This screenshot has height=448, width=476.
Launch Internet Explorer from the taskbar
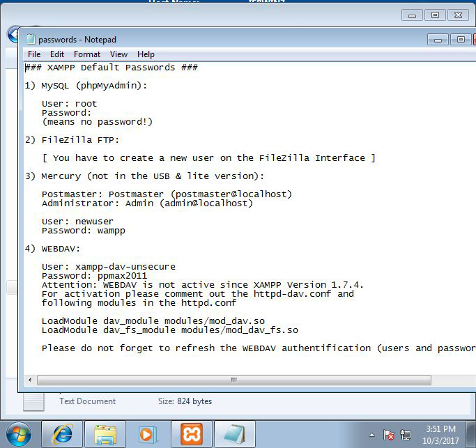[x=62, y=434]
